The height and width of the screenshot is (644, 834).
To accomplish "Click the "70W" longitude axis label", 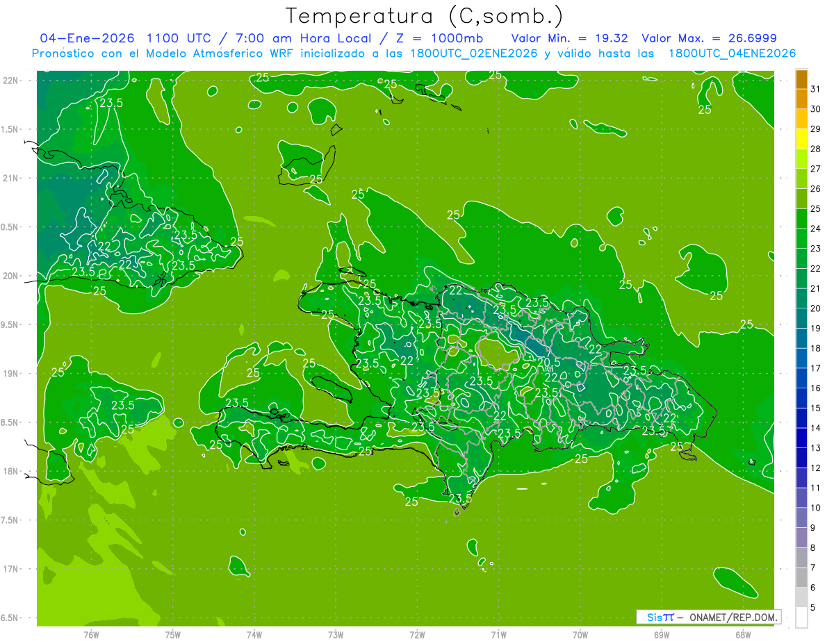I will 580,635.
